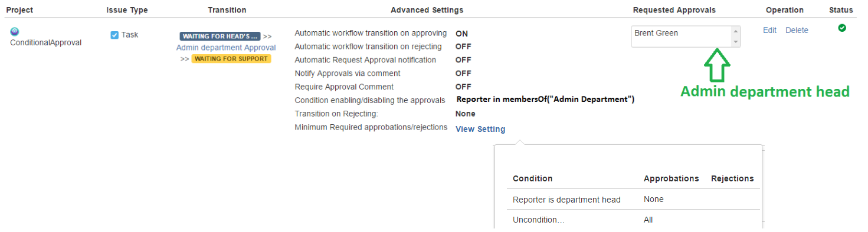Viewport: 868px width, 232px height.
Task: Click the Reporter is department head row
Action: click(x=633, y=200)
